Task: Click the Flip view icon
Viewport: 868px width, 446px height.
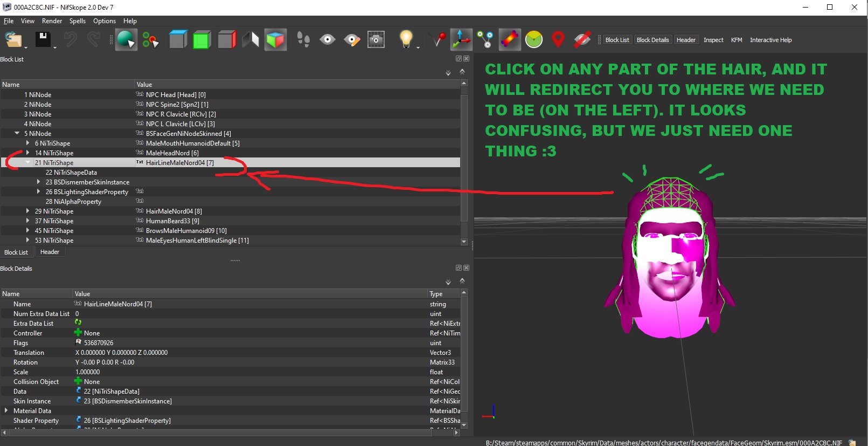Action: tap(251, 40)
